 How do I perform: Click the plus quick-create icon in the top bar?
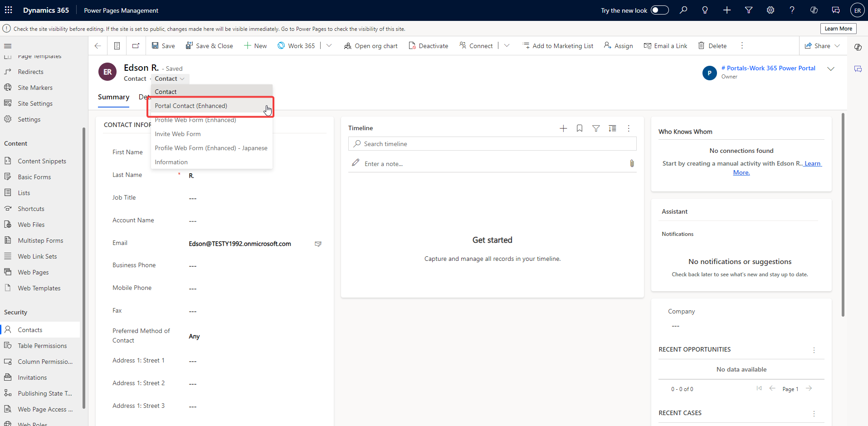pos(727,10)
